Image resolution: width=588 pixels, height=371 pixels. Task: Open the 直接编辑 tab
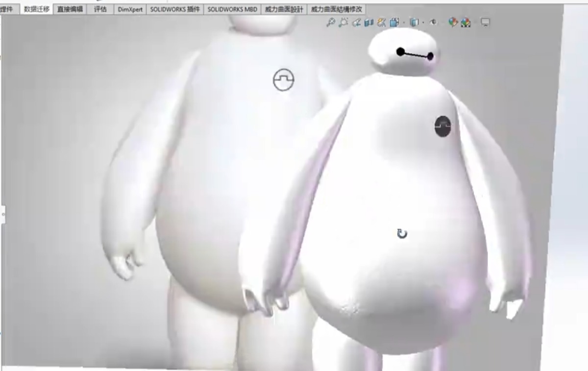[70, 9]
